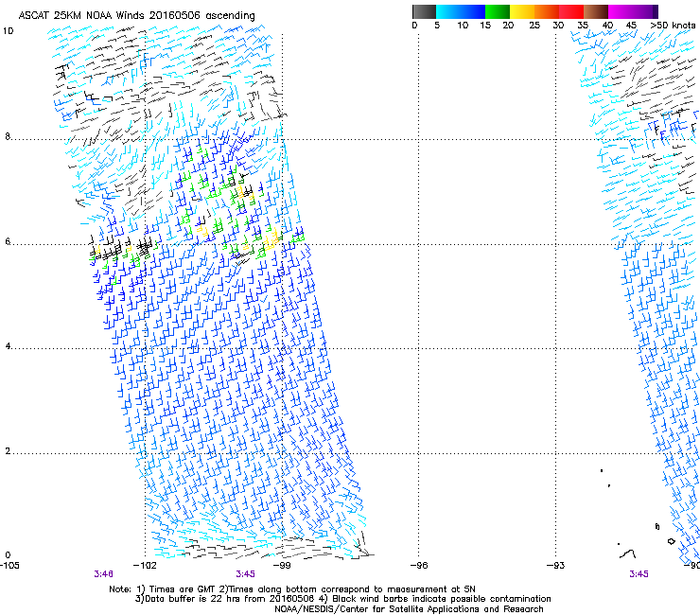Click the '30' label under the color legend
The height and width of the screenshot is (615, 700).
pos(558,26)
